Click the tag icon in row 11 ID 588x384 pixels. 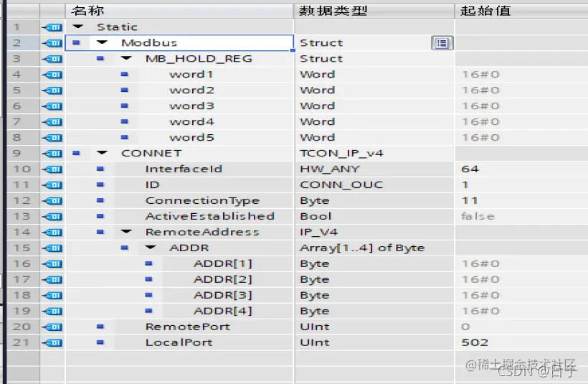[x=52, y=185]
